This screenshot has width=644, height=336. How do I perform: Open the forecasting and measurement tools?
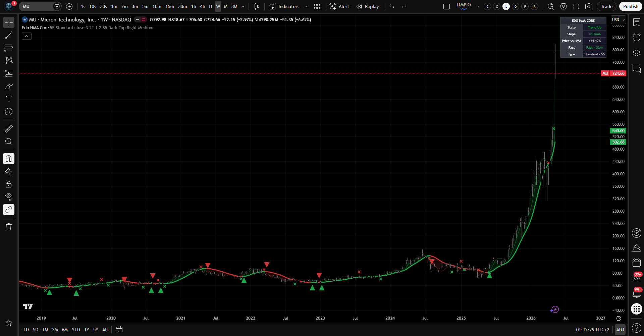pos(9,73)
